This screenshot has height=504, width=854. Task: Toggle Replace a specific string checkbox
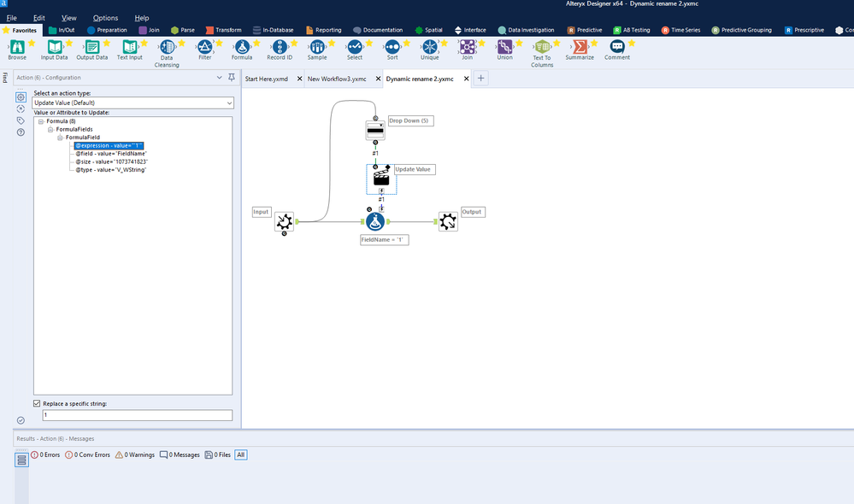[37, 403]
